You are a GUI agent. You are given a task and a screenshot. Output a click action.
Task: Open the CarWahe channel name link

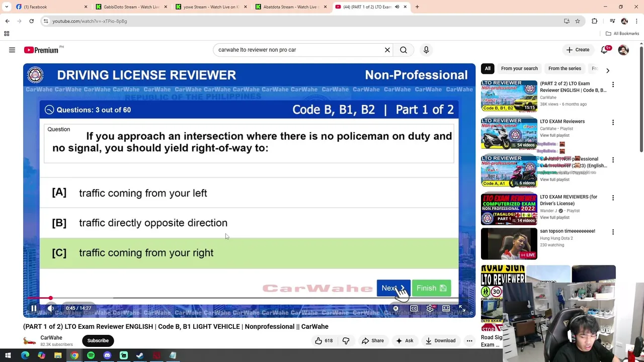[51, 338]
